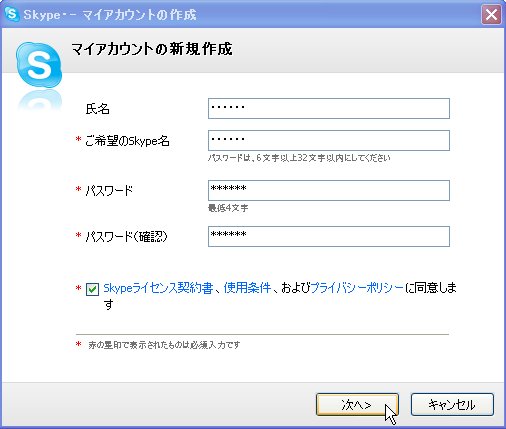
Task: Open the 使用条件 terms of use link
Action: coord(247,288)
